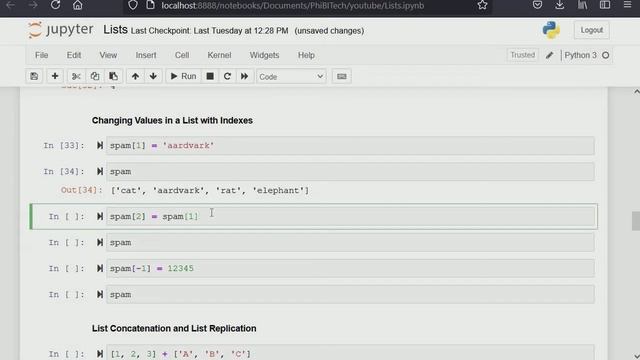Click inside the spam[1] = 'aardvark' cell
This screenshot has width=640, height=360.
(350, 146)
